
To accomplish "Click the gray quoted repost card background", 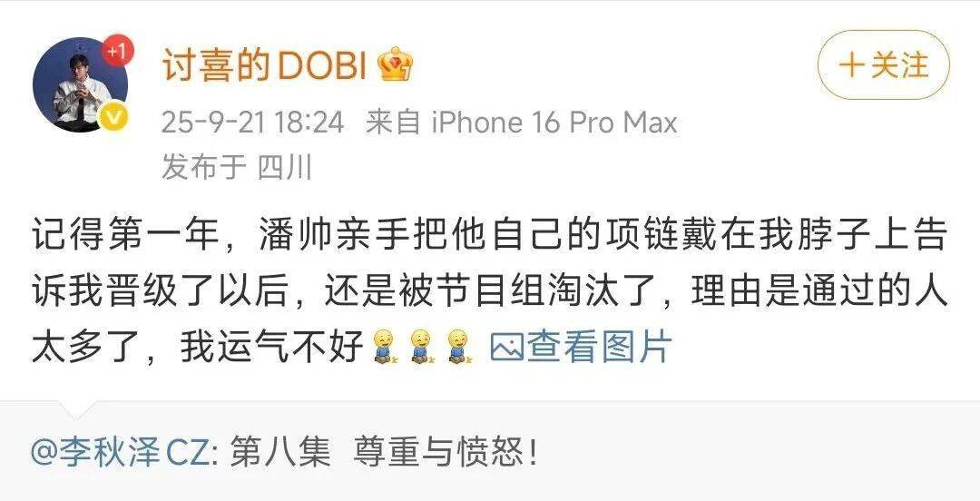I will pyautogui.click(x=490, y=452).
